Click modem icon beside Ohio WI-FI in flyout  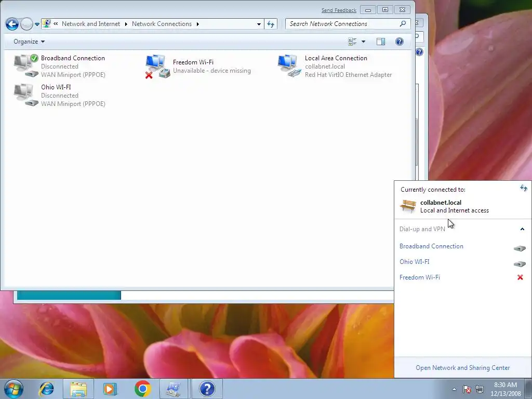pos(520,264)
